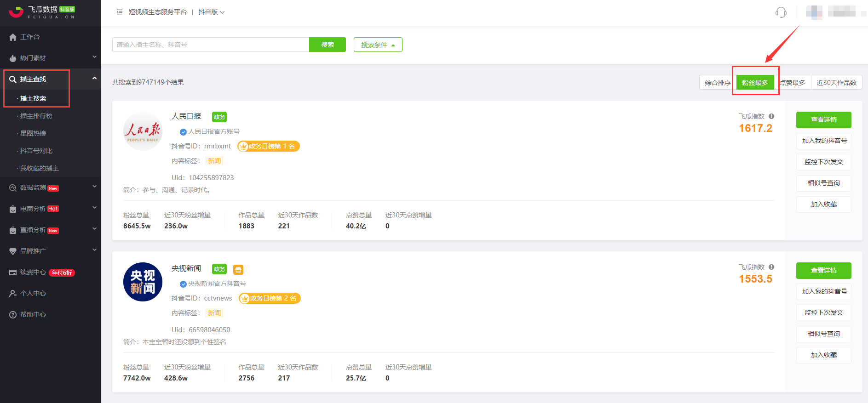This screenshot has height=403, width=868.
Task: Toggle the sidebar collapse hamburger icon
Action: coord(120,12)
